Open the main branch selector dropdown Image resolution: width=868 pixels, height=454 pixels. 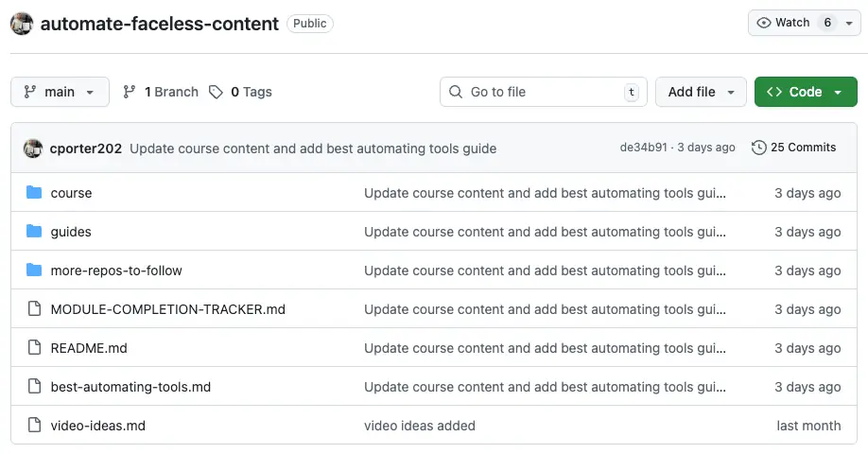tap(60, 92)
